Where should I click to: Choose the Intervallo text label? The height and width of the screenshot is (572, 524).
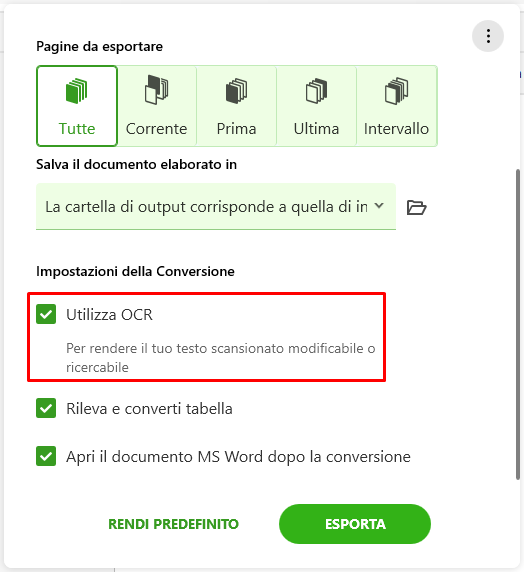click(x=396, y=129)
